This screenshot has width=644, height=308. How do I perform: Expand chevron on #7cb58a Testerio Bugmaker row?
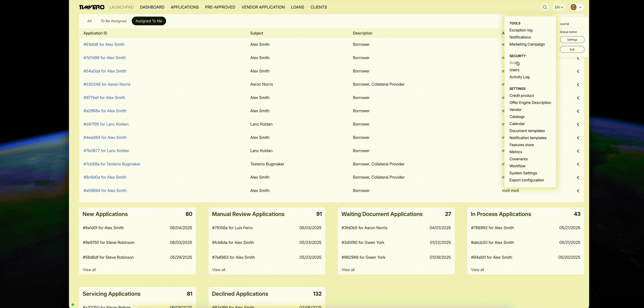tap(578, 164)
